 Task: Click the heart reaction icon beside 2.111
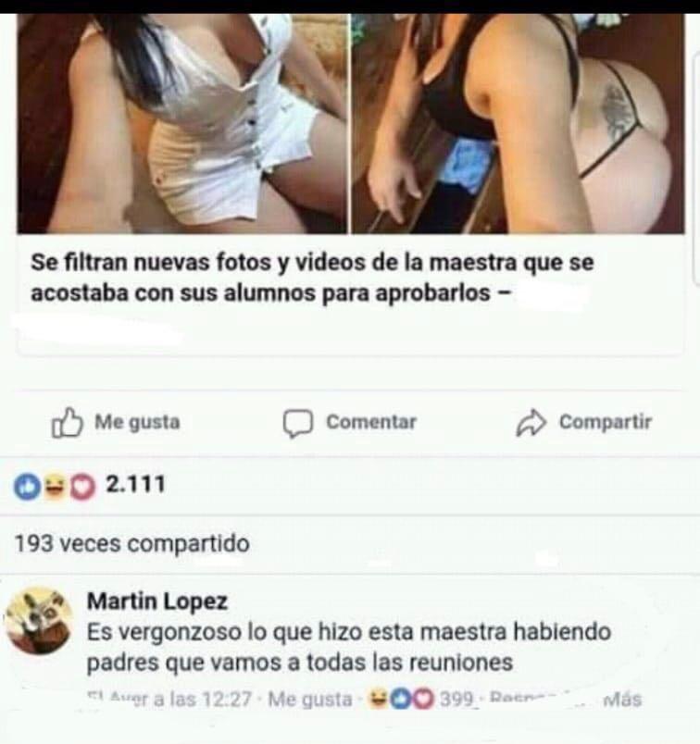tap(82, 487)
